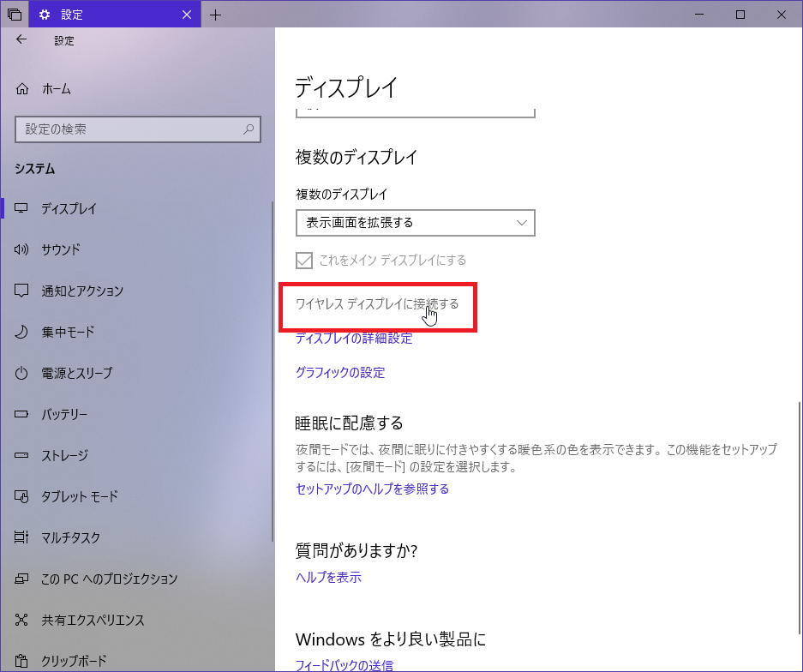Select 通知とアクション menu label

point(82,291)
